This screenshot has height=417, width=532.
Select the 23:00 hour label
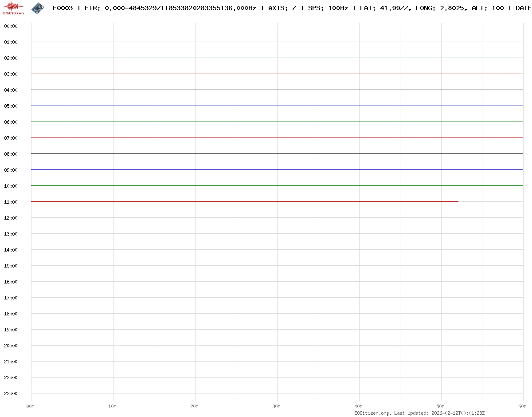(11, 393)
